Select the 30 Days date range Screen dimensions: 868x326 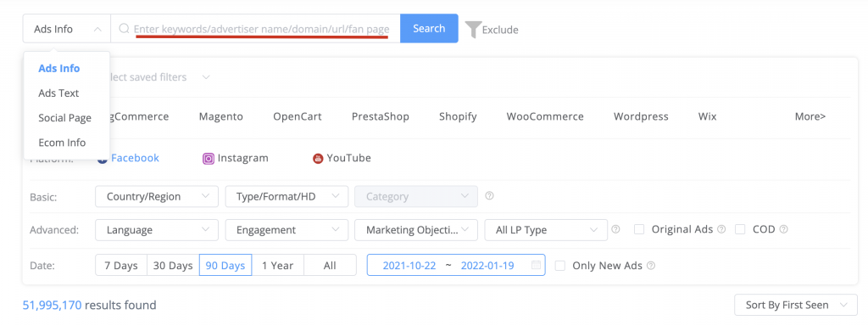pos(173,266)
